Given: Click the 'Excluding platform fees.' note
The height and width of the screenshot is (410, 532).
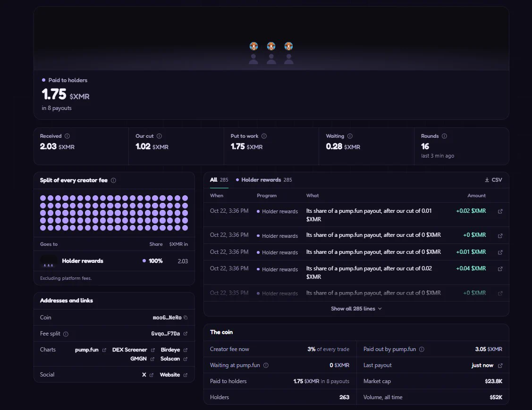Looking at the screenshot, I should pyautogui.click(x=66, y=278).
